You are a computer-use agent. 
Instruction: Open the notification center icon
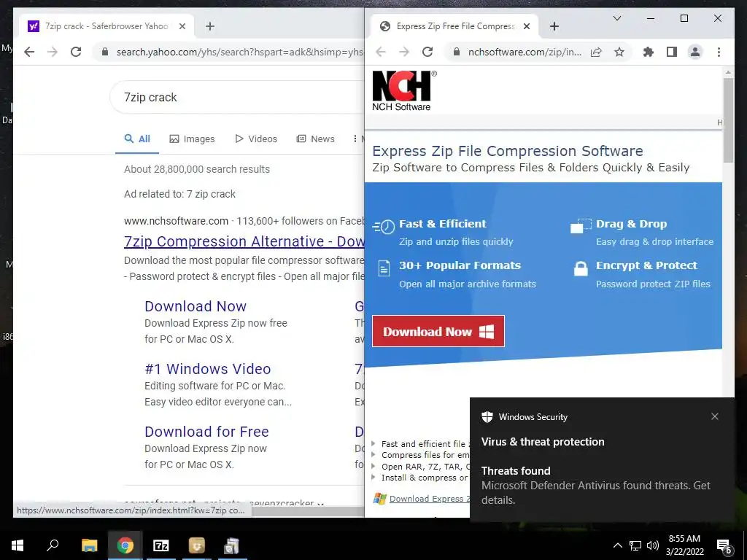click(724, 547)
